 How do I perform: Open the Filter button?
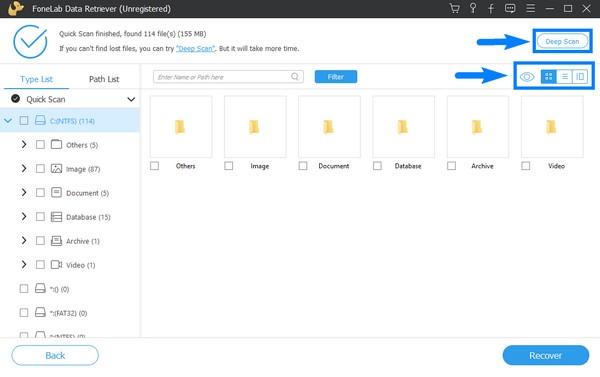[x=336, y=77]
